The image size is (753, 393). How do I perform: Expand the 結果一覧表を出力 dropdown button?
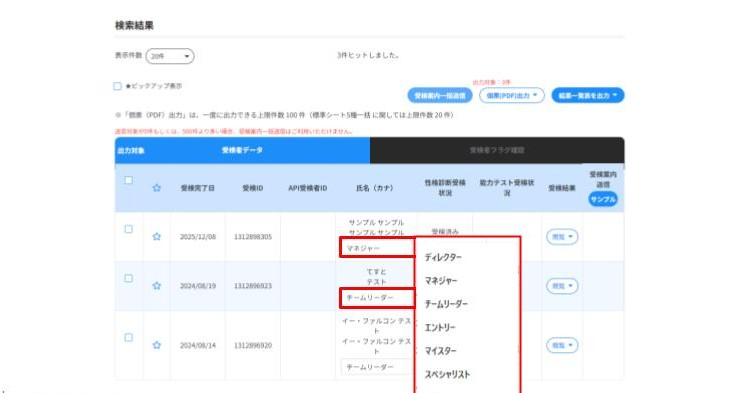(588, 95)
